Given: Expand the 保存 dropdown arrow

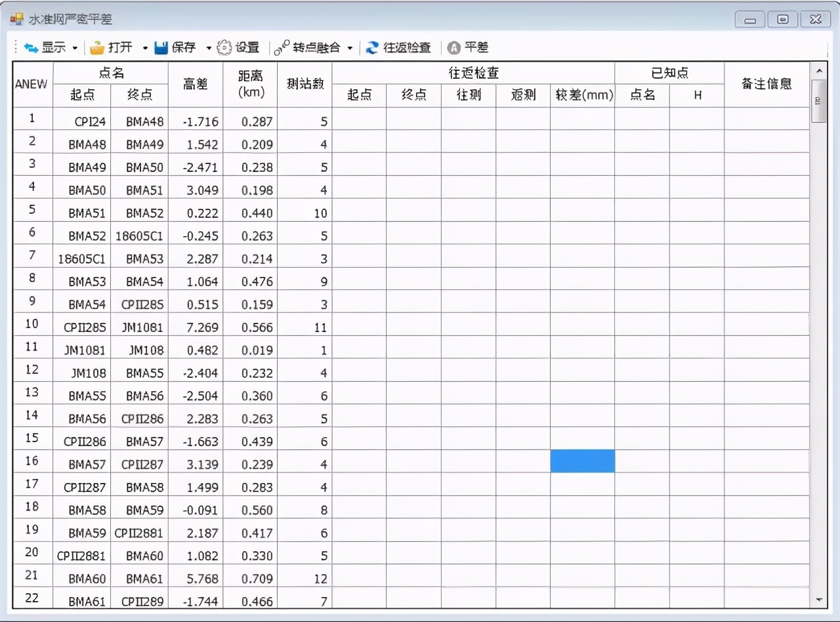Looking at the screenshot, I should (209, 47).
